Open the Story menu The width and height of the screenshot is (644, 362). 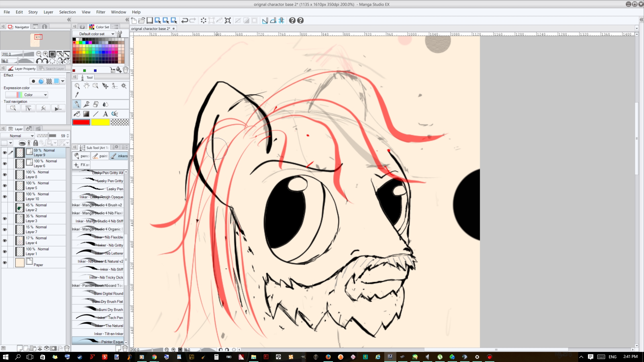point(33,12)
